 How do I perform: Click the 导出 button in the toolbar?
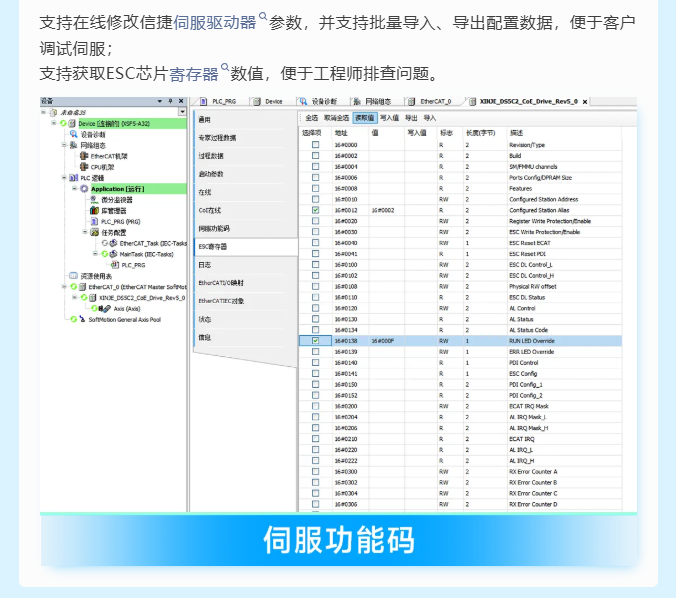(x=411, y=118)
